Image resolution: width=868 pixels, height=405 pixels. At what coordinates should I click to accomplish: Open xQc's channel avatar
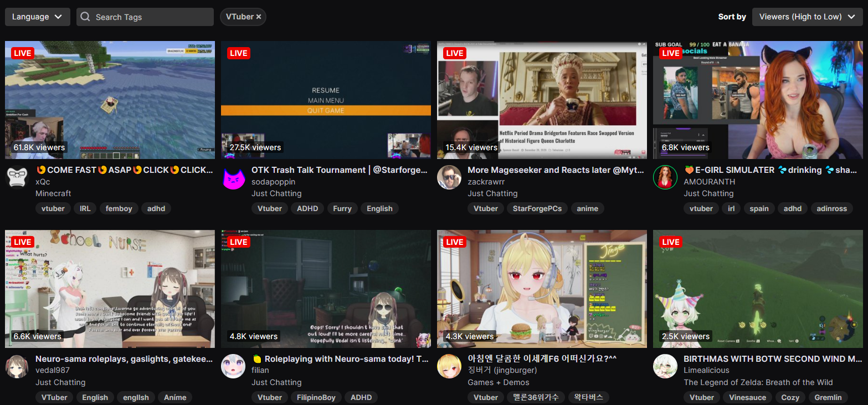point(17,178)
